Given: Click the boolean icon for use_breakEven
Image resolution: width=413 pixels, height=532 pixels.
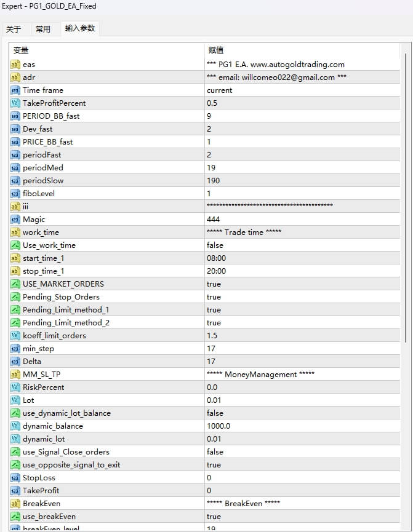Looking at the screenshot, I should point(15,517).
